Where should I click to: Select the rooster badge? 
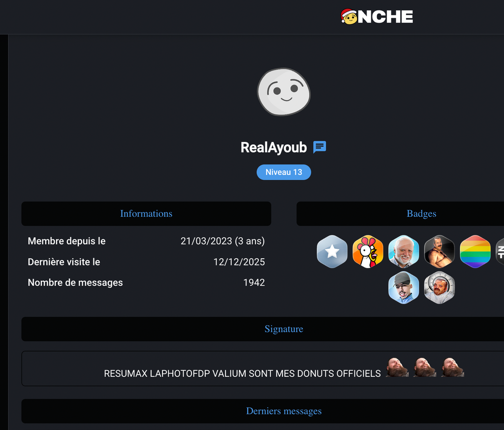pos(368,252)
